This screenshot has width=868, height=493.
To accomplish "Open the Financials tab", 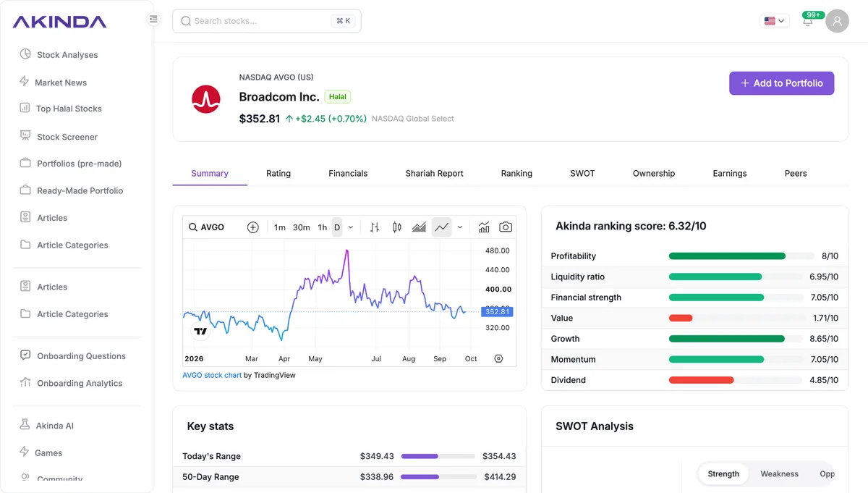I will pos(348,174).
